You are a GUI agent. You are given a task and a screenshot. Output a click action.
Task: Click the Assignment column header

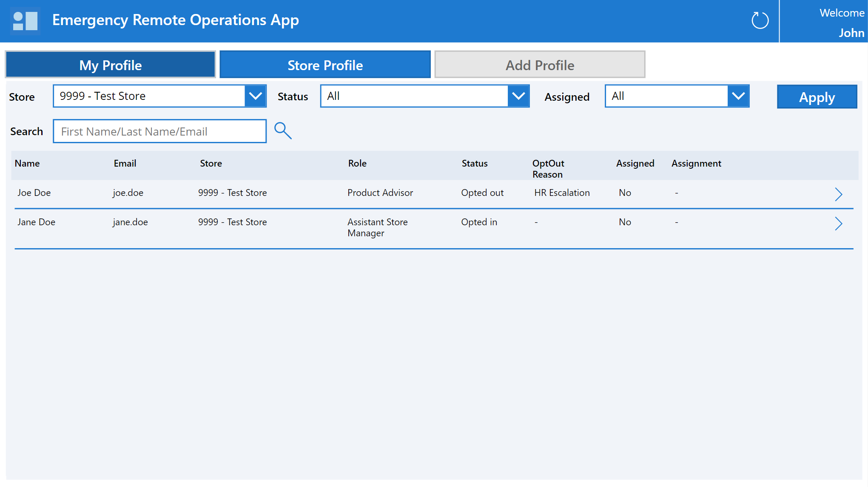(x=696, y=163)
